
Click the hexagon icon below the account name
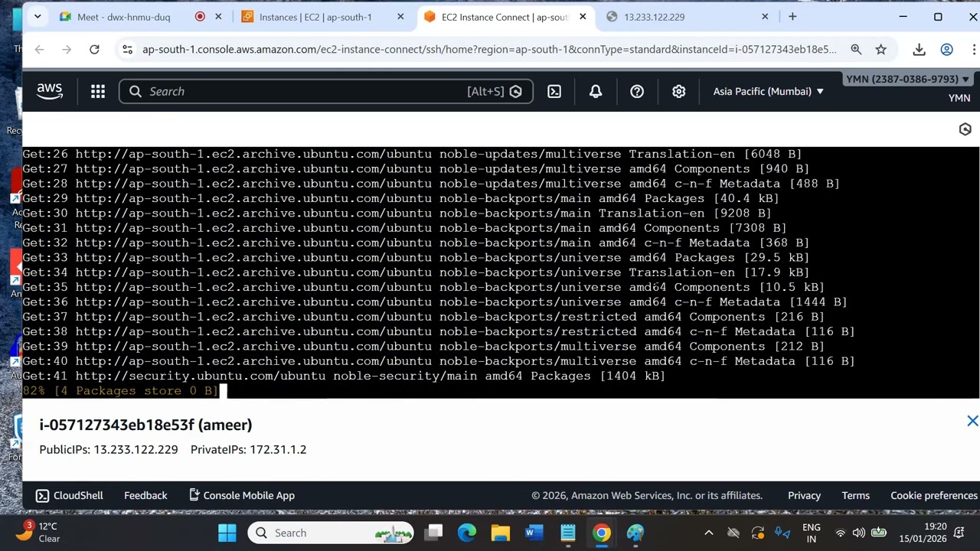point(965,129)
